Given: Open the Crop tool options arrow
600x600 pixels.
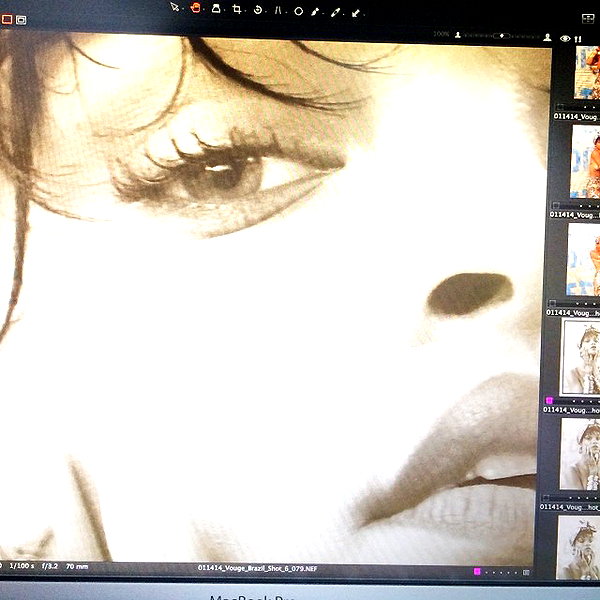Looking at the screenshot, I should 245,11.
